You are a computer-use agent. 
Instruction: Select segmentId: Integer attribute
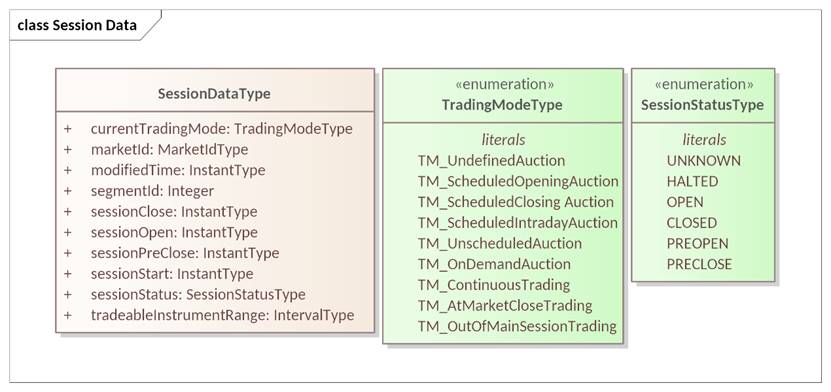click(152, 191)
